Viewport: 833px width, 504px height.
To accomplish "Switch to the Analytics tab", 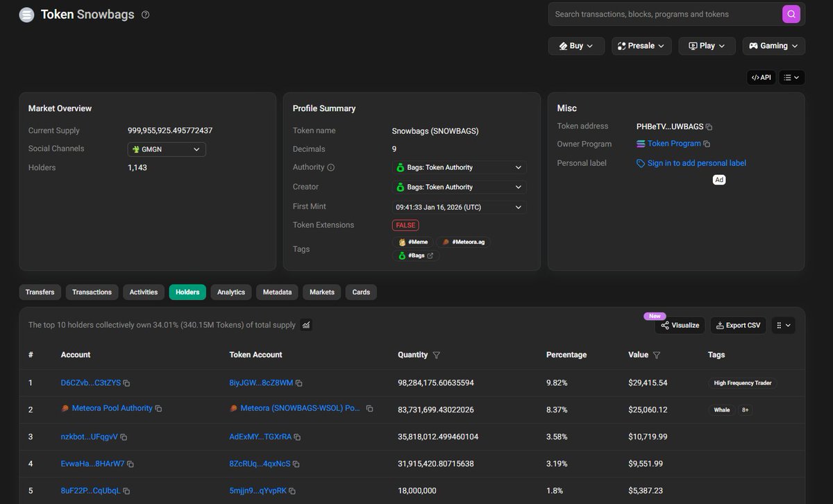I will 230,292.
